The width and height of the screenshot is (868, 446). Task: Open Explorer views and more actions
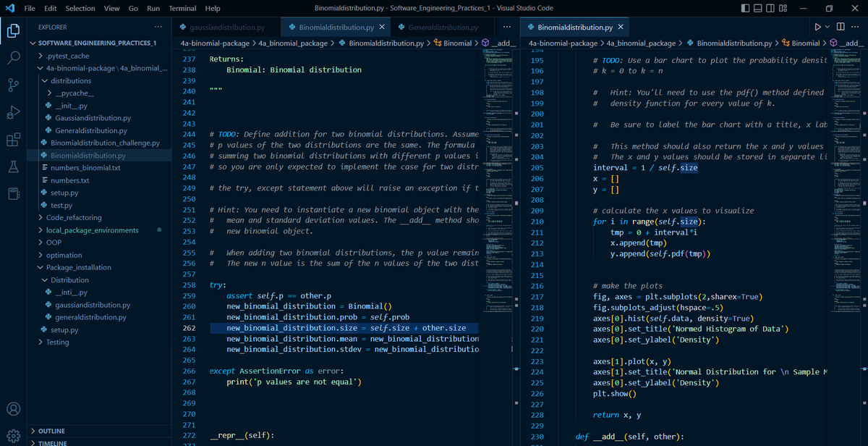[x=158, y=28]
